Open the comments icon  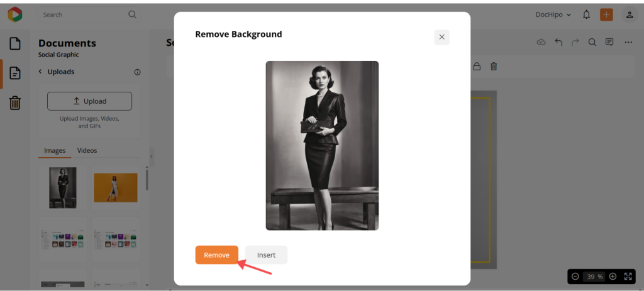609,42
